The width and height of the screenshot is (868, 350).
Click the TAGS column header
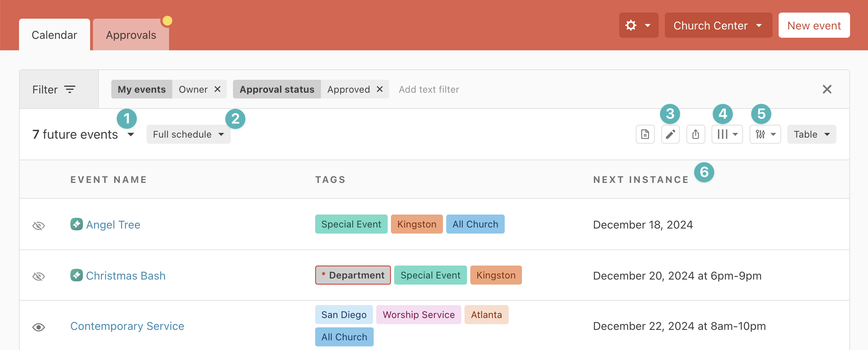tap(330, 180)
